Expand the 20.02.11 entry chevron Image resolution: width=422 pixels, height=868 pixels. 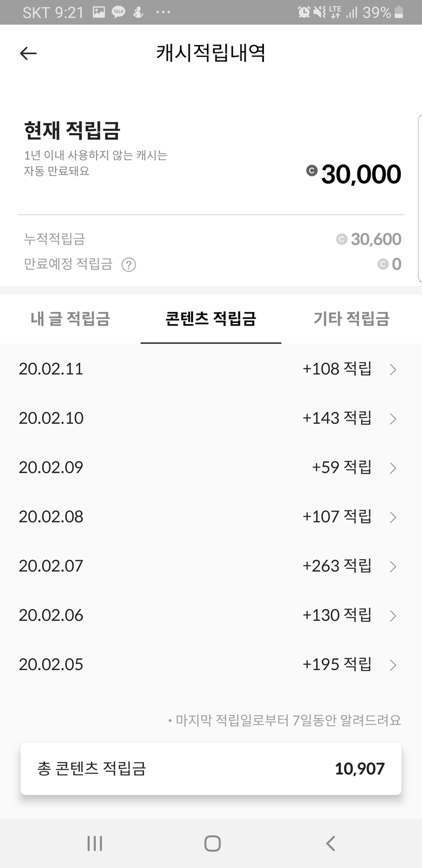393,369
